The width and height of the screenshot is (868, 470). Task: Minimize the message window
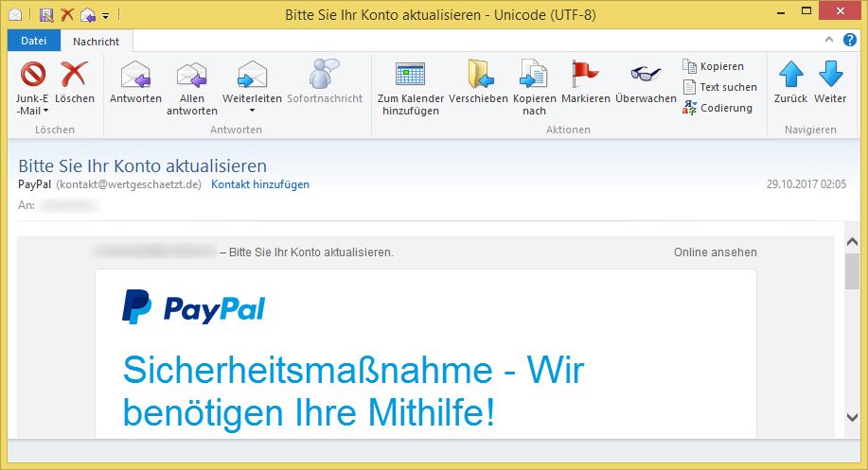pyautogui.click(x=781, y=12)
